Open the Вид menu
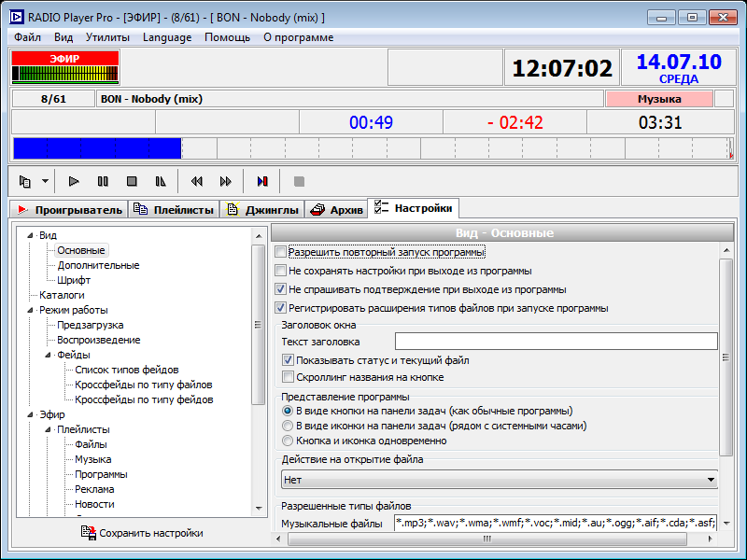The width and height of the screenshot is (747, 560). (63, 37)
